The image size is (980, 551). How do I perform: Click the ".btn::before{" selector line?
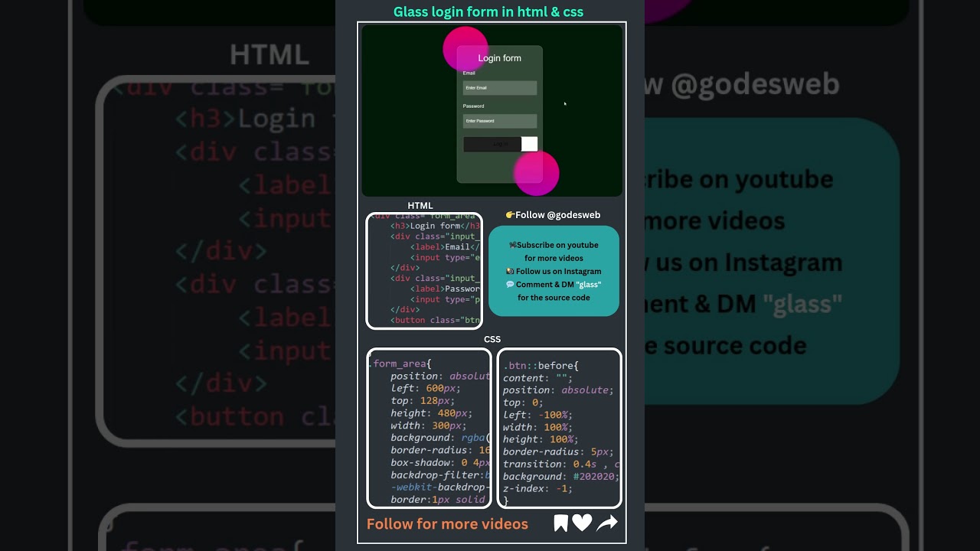[x=541, y=366]
